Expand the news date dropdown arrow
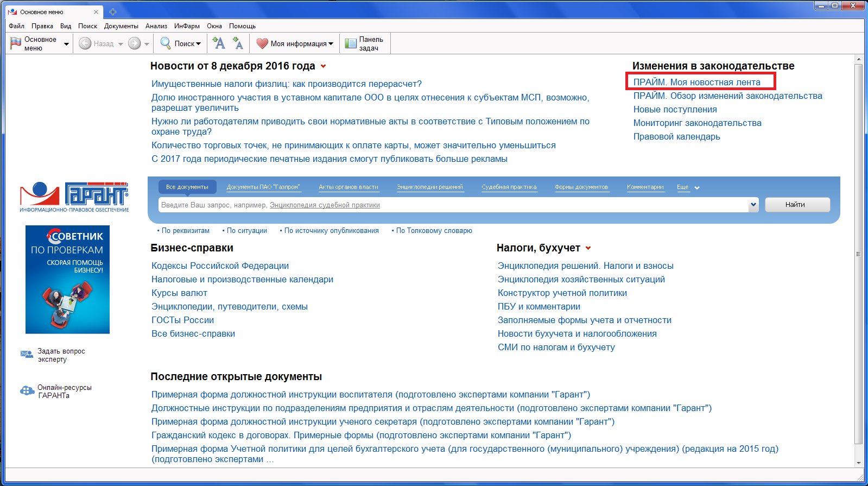Image resolution: width=868 pixels, height=486 pixels. [324, 66]
